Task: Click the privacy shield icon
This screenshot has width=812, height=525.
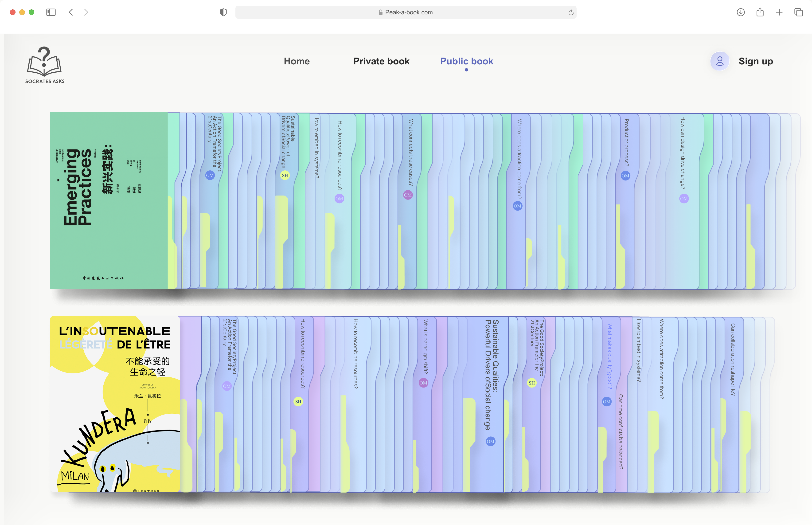Action: pos(223,12)
